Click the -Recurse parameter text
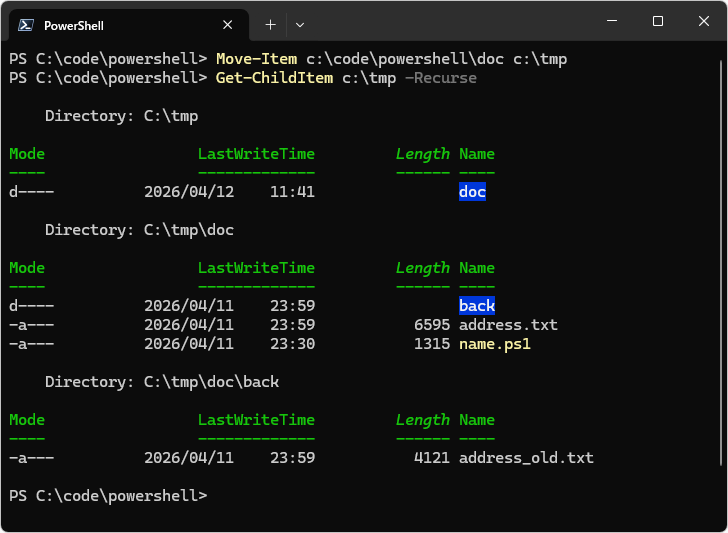 coord(441,78)
